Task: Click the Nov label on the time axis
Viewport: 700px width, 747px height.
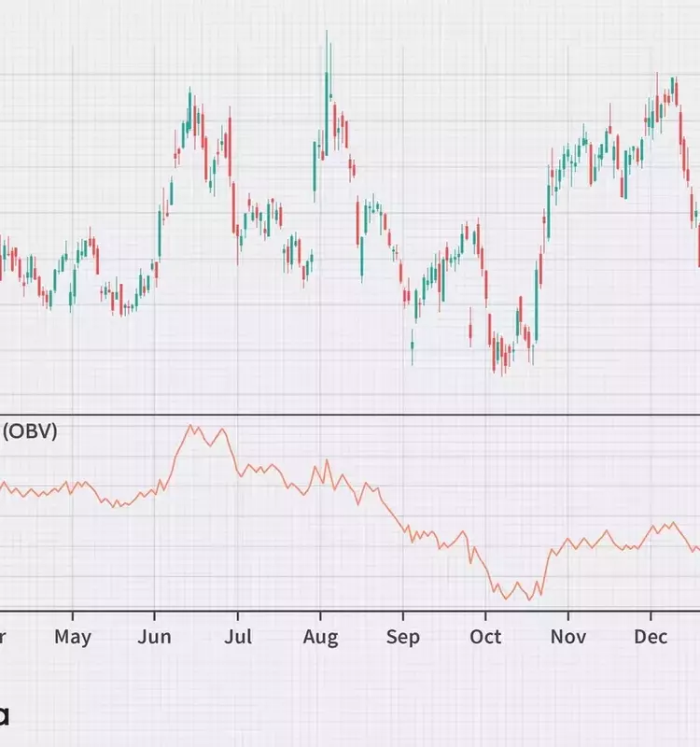Action: [x=568, y=637]
